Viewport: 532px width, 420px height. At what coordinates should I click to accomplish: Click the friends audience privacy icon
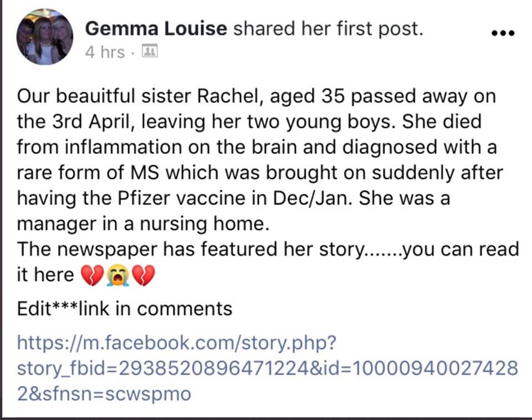(x=149, y=51)
